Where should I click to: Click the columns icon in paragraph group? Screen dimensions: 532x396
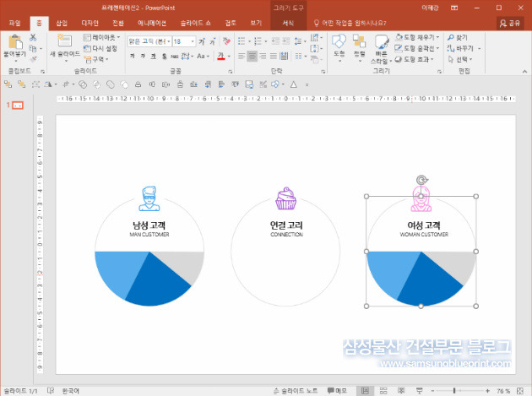coord(299,56)
